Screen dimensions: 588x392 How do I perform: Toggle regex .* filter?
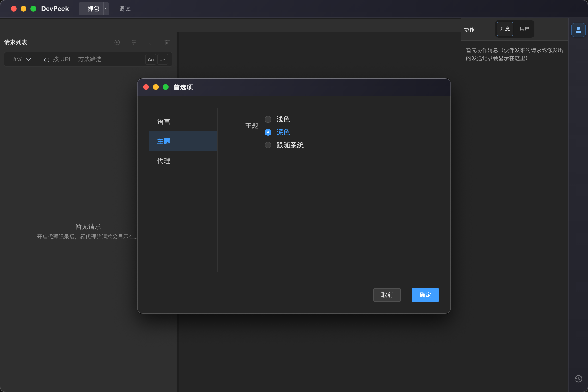point(163,60)
